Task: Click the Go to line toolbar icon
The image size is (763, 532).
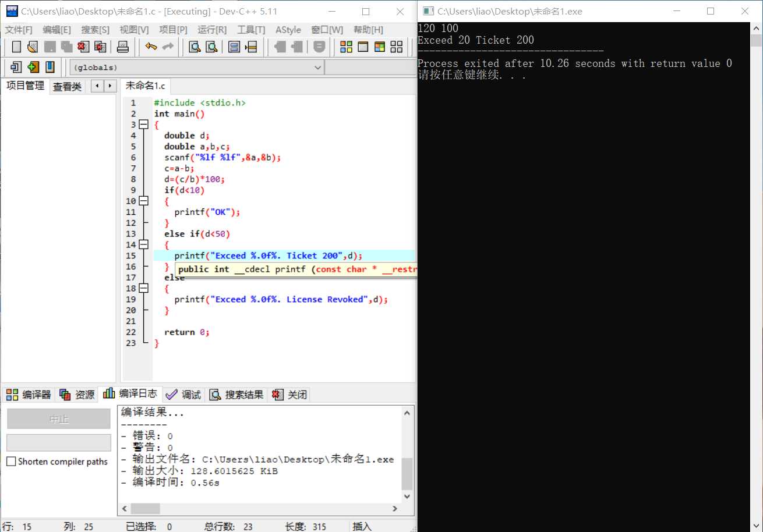Action: [x=251, y=47]
